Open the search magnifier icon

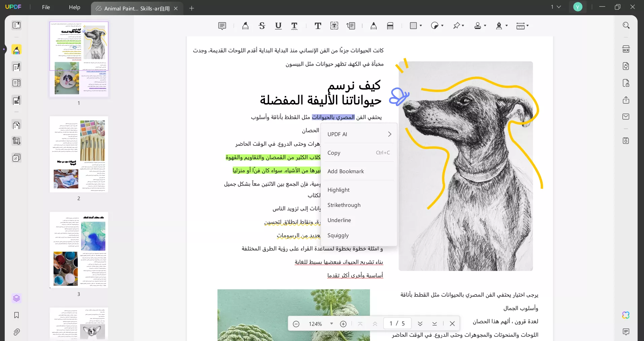tap(626, 25)
